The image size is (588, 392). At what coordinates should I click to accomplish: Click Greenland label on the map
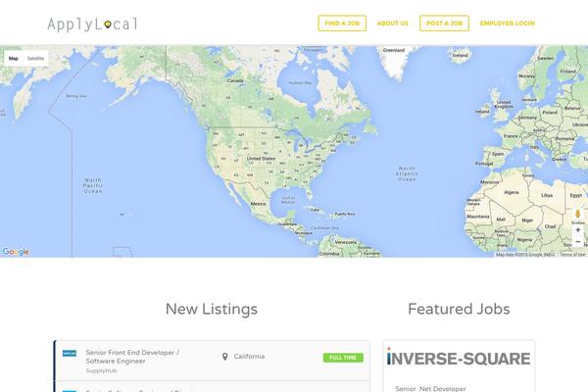pos(394,50)
